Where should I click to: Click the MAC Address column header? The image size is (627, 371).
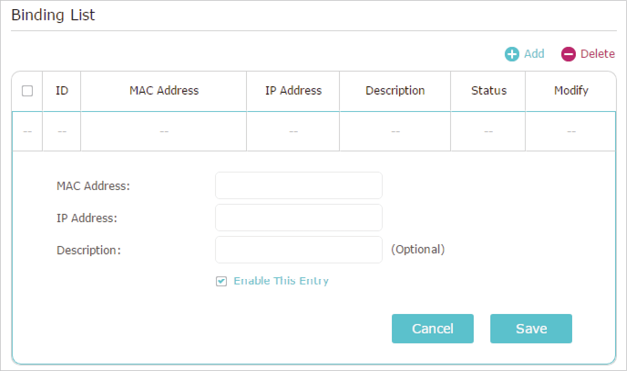pos(164,91)
